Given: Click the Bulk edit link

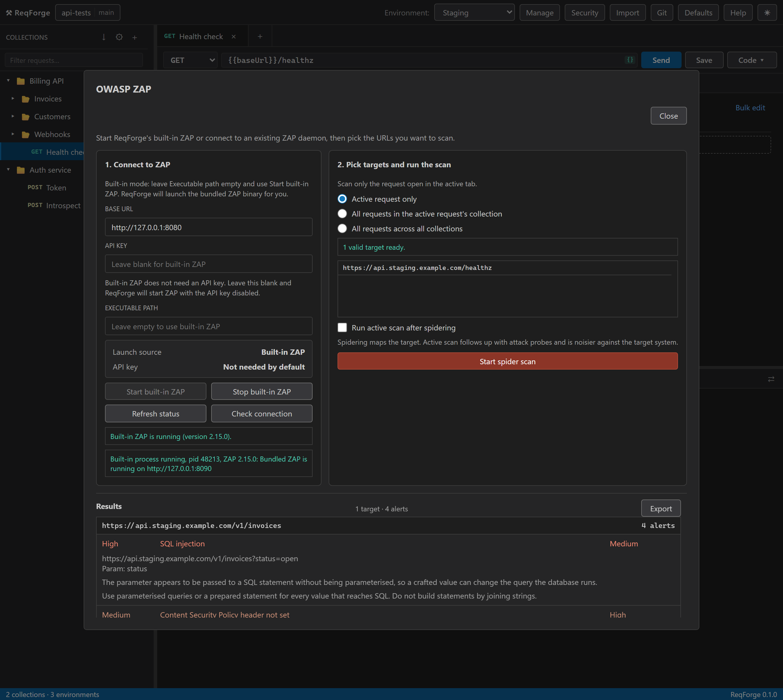Looking at the screenshot, I should point(750,108).
